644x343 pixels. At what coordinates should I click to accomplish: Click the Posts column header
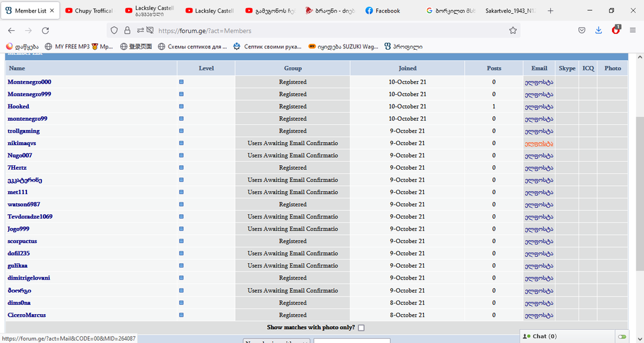point(494,68)
